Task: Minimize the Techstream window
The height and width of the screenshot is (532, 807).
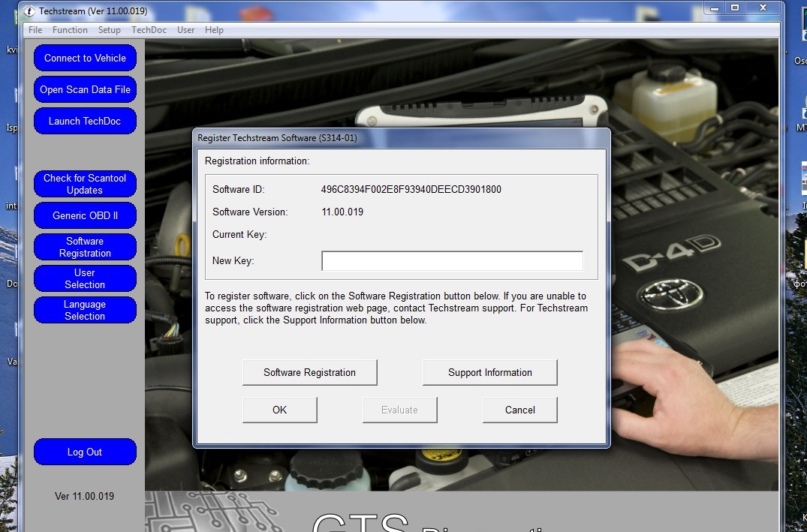Action: click(x=714, y=8)
